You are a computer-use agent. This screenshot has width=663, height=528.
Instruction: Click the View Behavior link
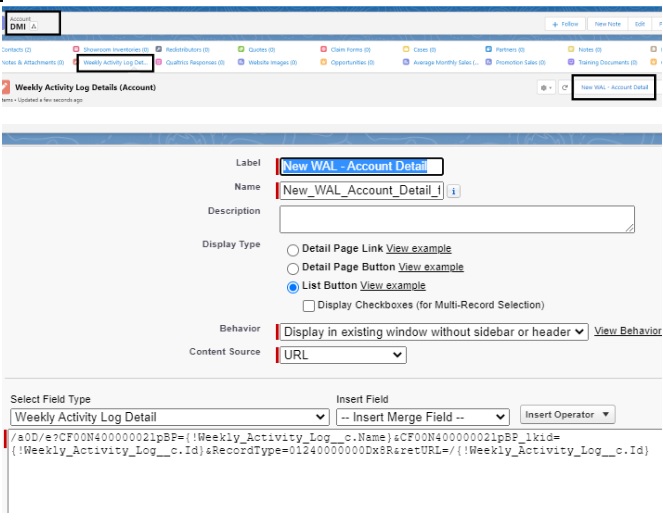[x=627, y=331]
